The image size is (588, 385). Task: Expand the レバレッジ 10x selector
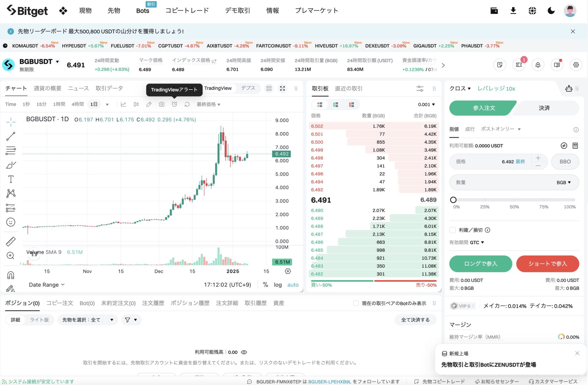496,88
